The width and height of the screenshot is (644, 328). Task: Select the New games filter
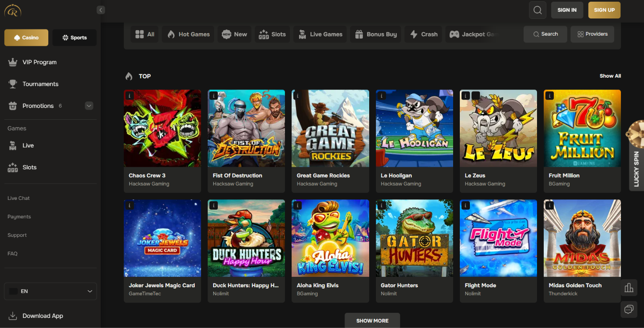click(x=235, y=34)
